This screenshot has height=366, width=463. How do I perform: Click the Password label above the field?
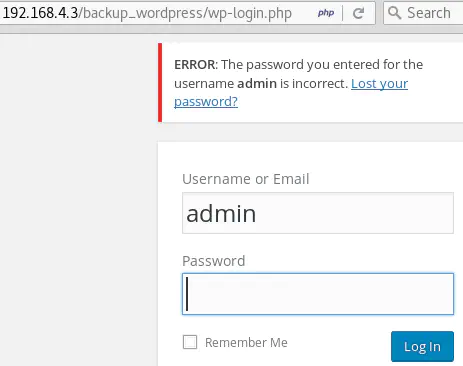(214, 261)
